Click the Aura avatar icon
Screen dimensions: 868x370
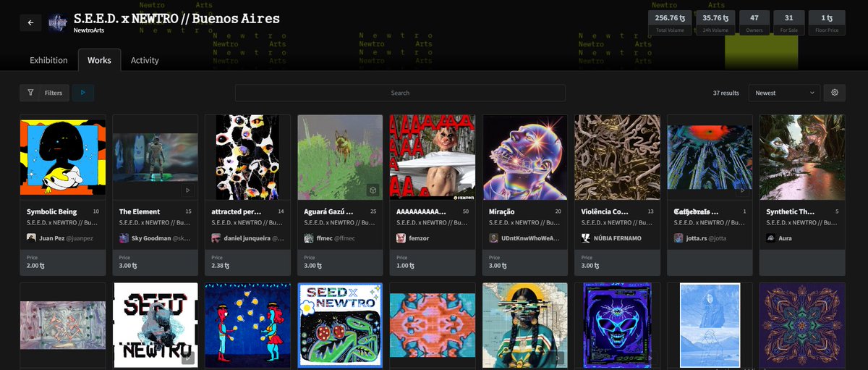(772, 237)
